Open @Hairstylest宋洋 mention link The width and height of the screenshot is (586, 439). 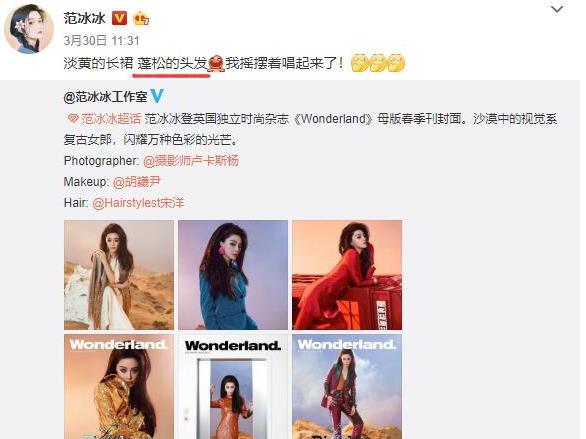(138, 203)
